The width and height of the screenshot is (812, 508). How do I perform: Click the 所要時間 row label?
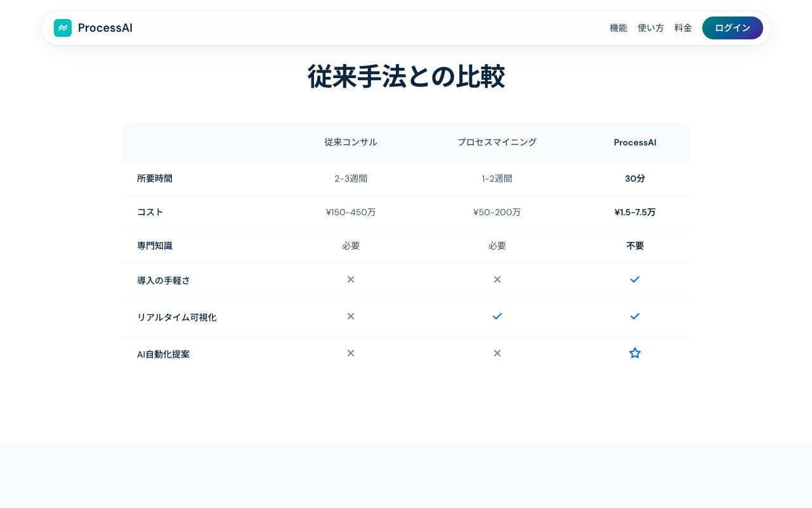[155, 178]
